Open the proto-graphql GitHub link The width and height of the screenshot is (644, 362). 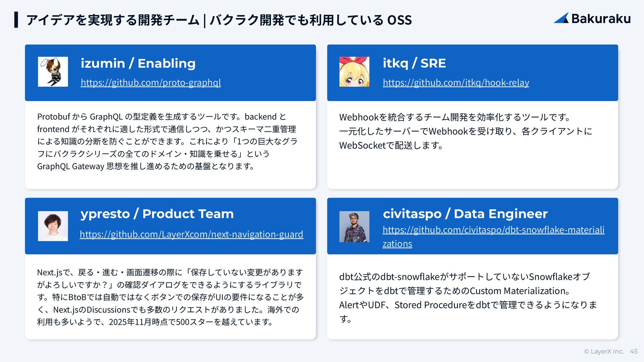pos(151,82)
